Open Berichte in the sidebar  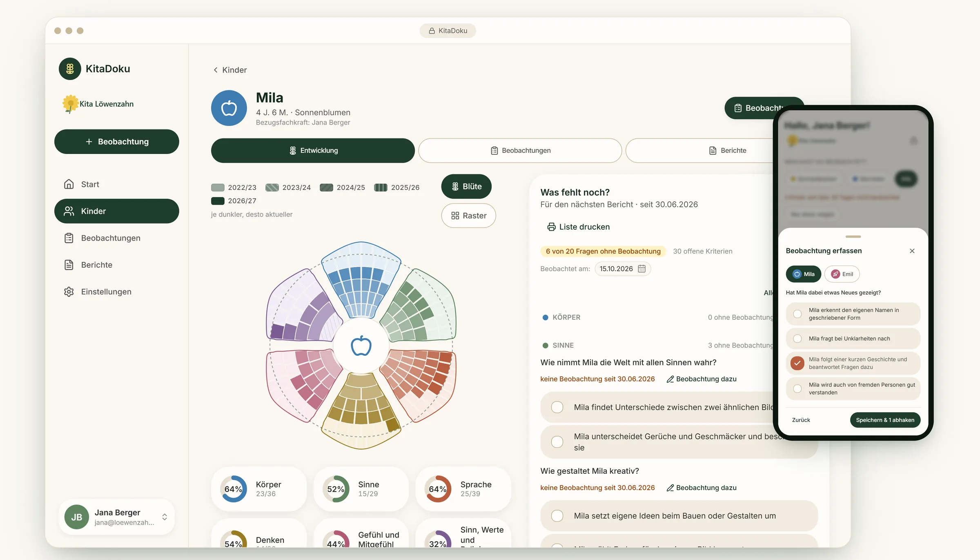pyautogui.click(x=116, y=265)
